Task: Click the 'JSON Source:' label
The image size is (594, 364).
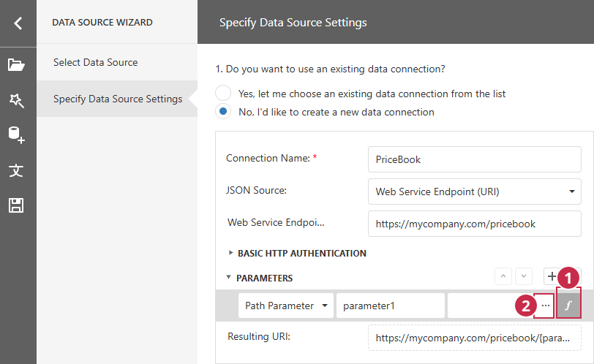Action: click(x=256, y=190)
